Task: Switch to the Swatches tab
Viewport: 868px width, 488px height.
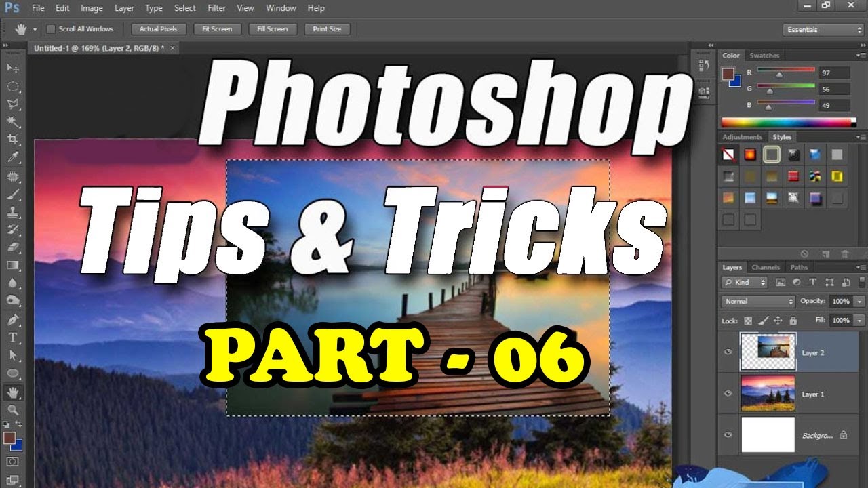Action: click(764, 56)
